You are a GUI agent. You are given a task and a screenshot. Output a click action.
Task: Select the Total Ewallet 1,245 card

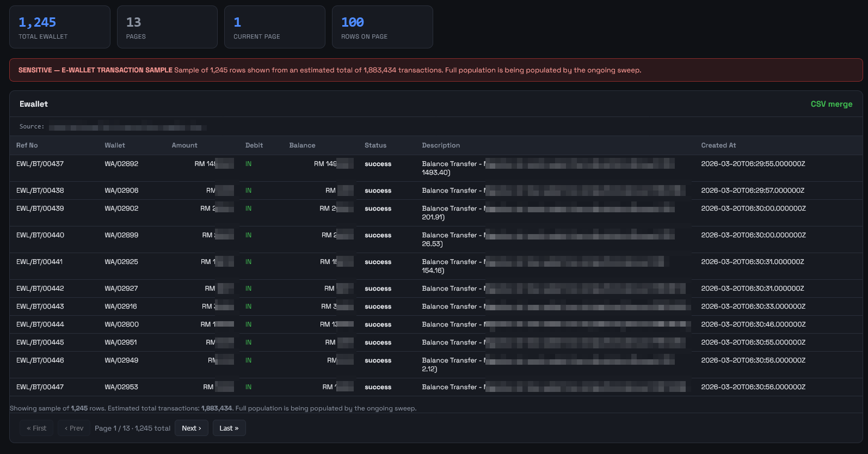coord(60,27)
